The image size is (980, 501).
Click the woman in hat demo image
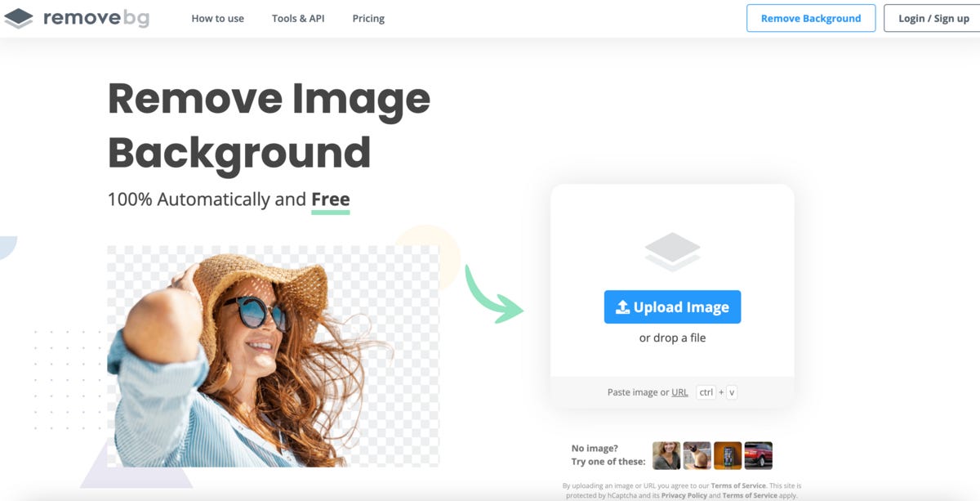tap(273, 356)
